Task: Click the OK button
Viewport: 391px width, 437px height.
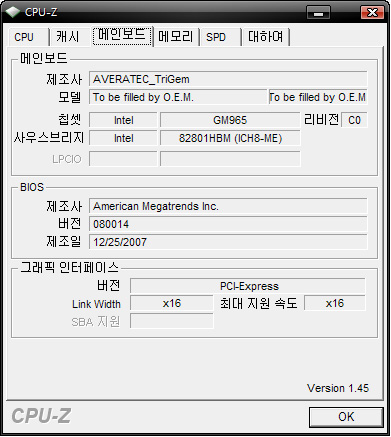Action: tap(346, 417)
